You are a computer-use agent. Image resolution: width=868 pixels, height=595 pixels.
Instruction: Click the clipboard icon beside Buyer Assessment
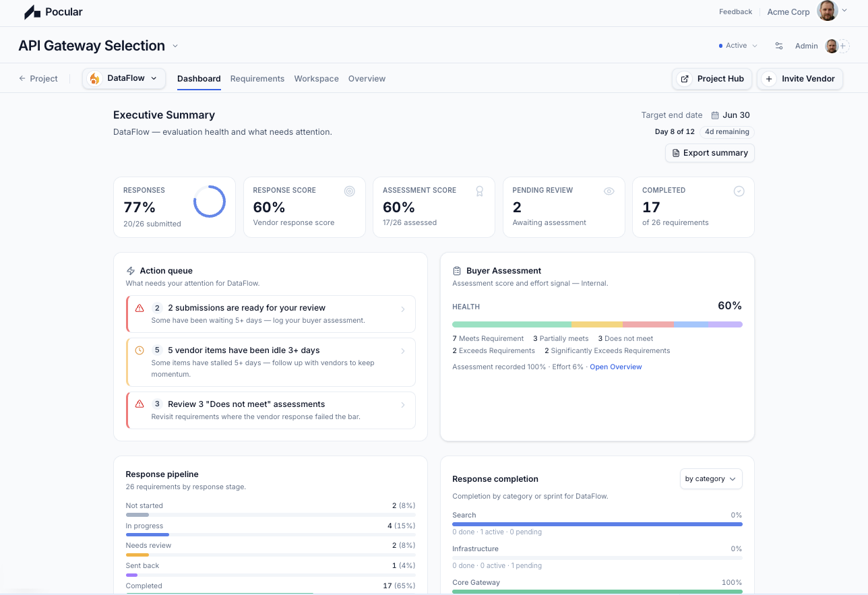[x=457, y=271]
